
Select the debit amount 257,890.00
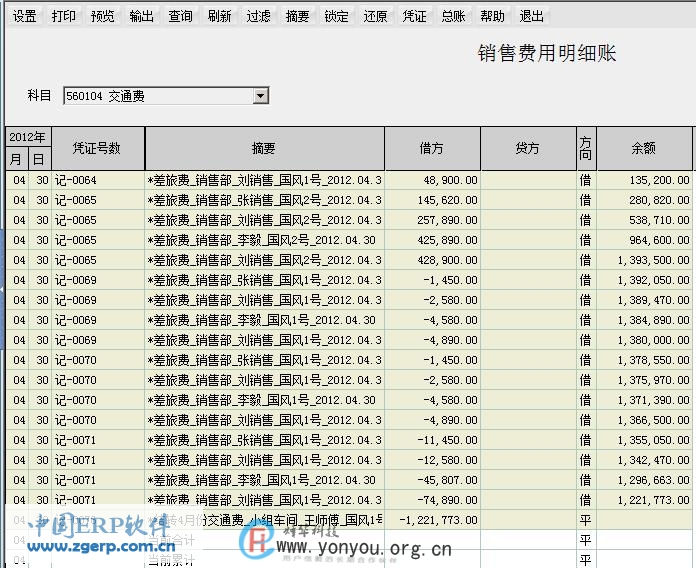tap(432, 220)
